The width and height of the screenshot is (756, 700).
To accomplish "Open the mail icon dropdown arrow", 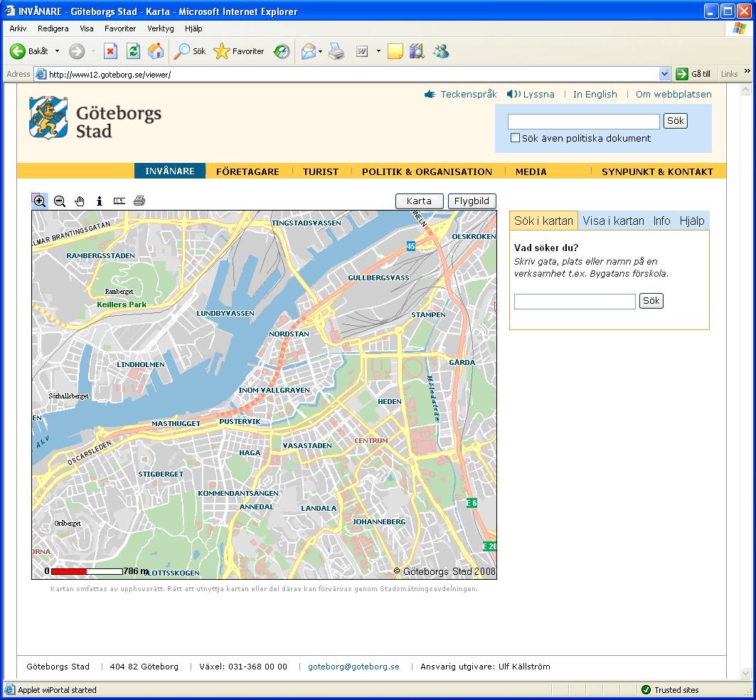I will pos(320,51).
